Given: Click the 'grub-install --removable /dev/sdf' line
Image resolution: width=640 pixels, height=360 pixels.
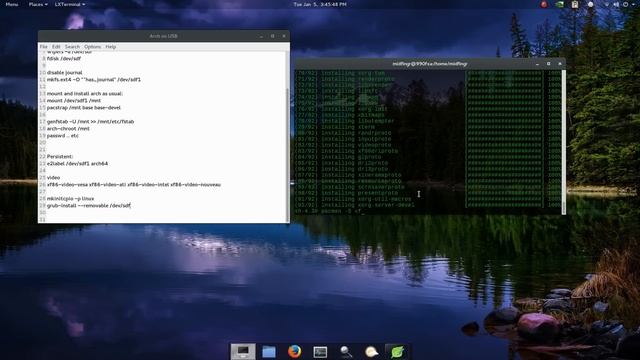Looking at the screenshot, I should [x=89, y=206].
